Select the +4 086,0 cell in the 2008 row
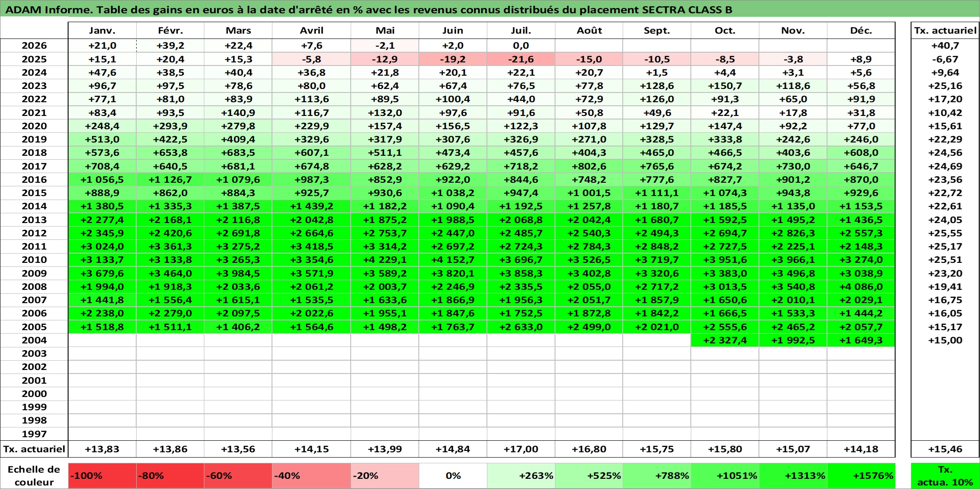This screenshot has width=980, height=489. (861, 287)
